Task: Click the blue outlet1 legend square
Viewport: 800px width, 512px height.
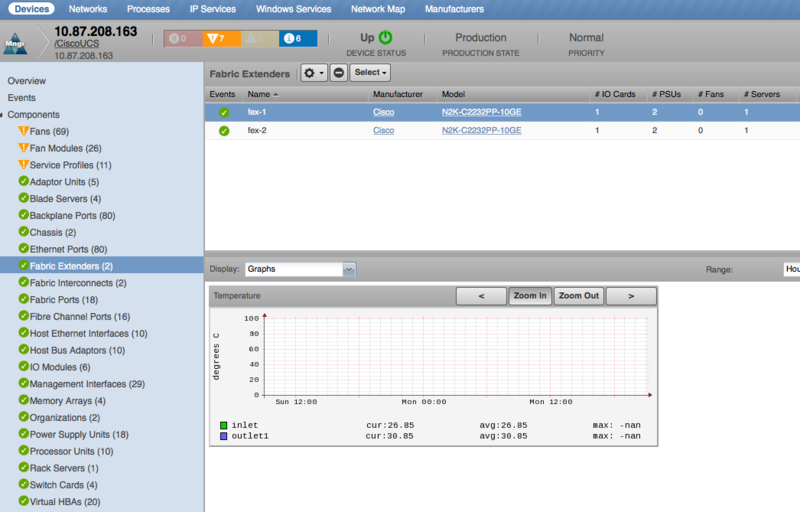Action: click(x=223, y=436)
